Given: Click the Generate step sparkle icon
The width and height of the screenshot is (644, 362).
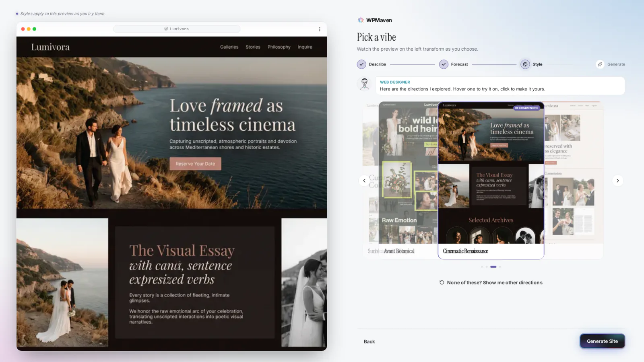Looking at the screenshot, I should click(600, 64).
